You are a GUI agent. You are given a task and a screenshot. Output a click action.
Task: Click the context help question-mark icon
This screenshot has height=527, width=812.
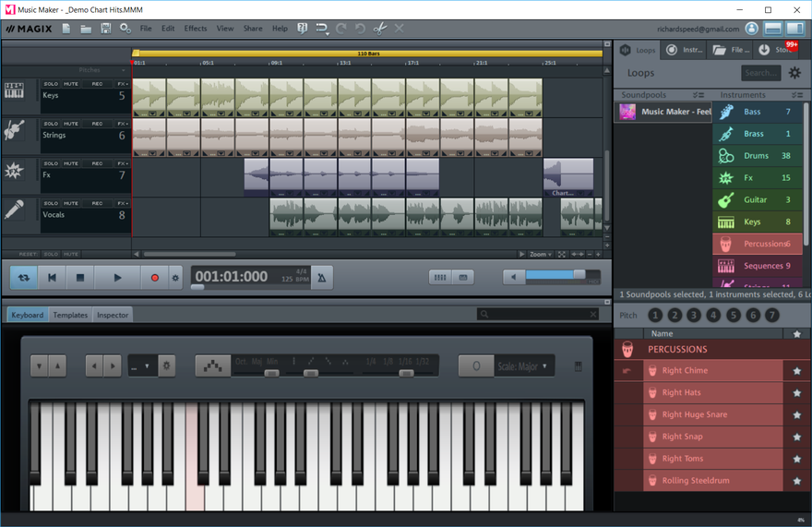coord(303,29)
